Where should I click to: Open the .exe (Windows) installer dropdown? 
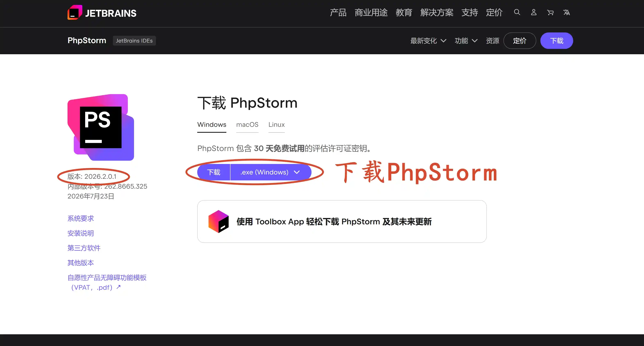(271, 172)
